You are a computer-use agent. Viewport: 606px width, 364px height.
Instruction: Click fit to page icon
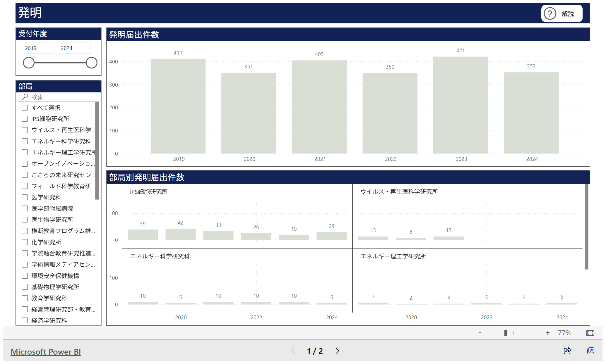tap(590, 333)
